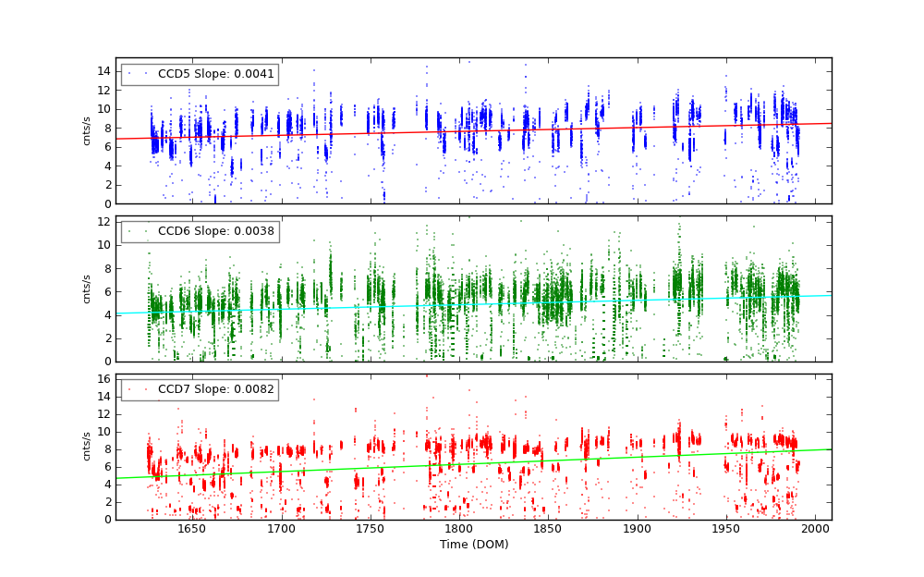Click the 1900 tick on the x-axis
Image resolution: width=924 pixels, height=577 pixels.
(x=638, y=529)
